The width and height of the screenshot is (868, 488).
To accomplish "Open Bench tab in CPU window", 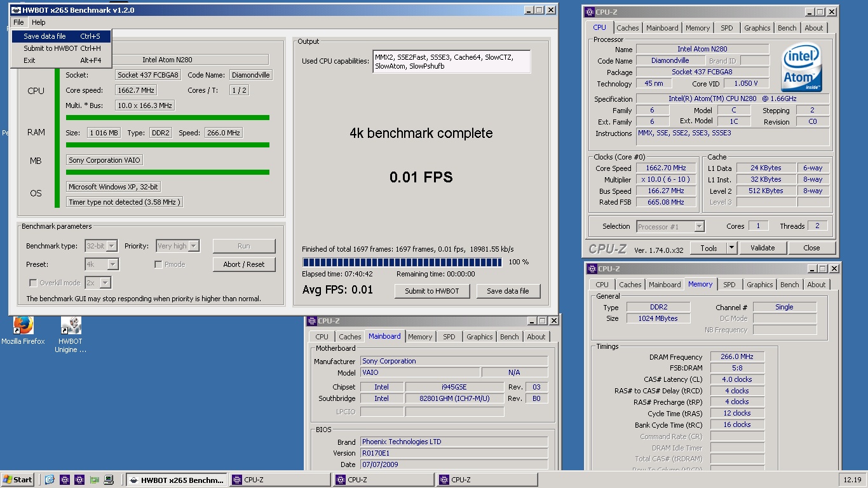I will pos(787,28).
